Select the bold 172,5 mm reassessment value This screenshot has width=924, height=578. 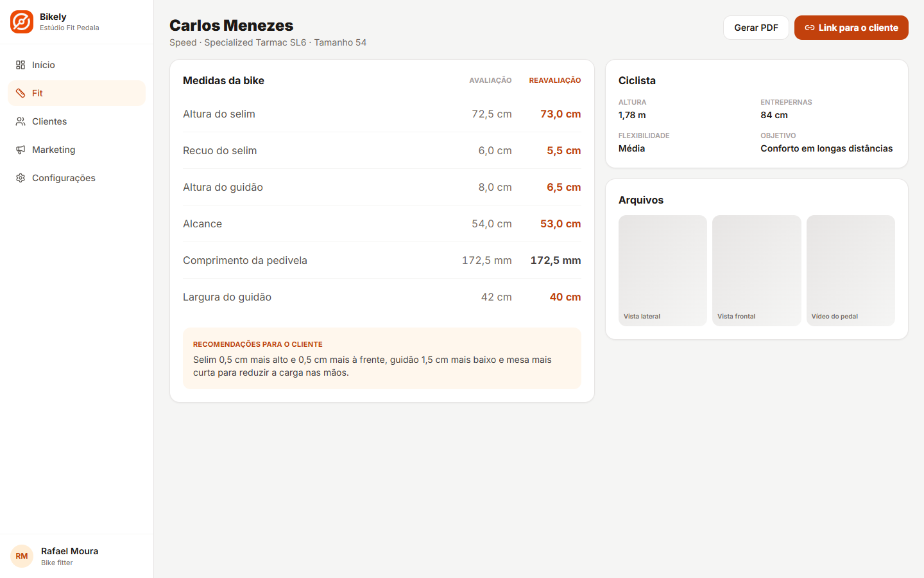pos(556,260)
